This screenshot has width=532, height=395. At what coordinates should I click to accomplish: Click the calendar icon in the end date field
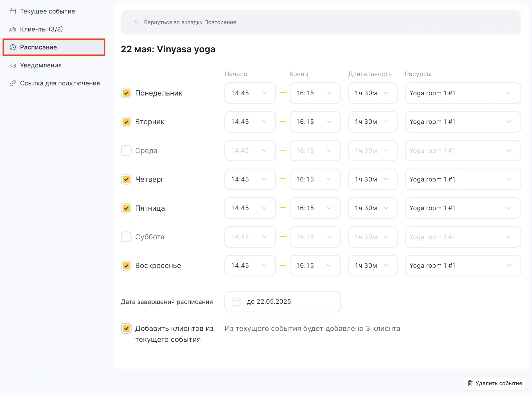coord(236,301)
